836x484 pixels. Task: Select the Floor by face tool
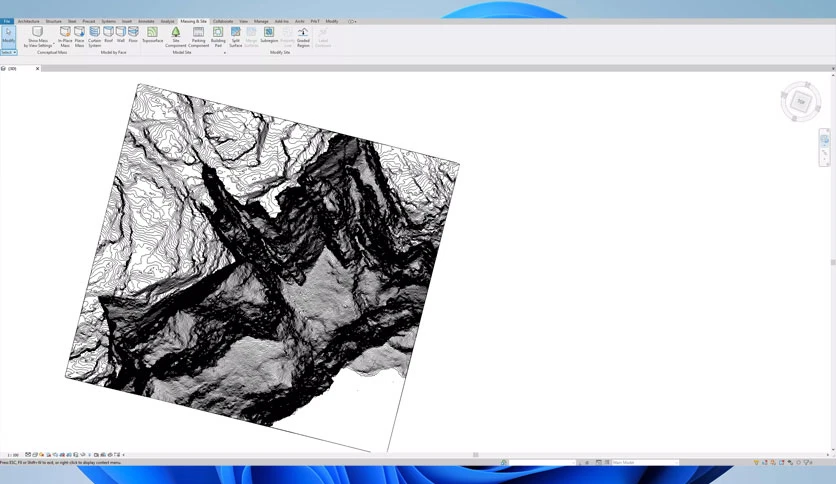(133, 35)
